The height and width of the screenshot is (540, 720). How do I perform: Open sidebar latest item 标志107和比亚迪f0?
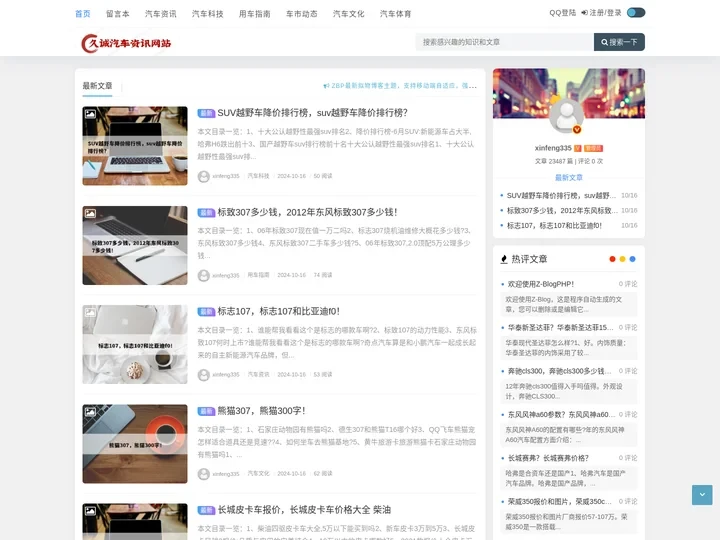[x=554, y=226]
